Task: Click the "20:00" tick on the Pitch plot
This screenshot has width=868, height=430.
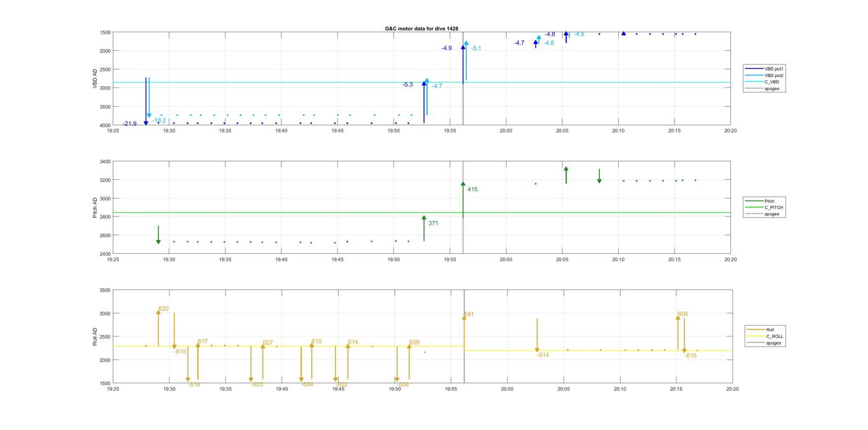Action: coord(506,259)
